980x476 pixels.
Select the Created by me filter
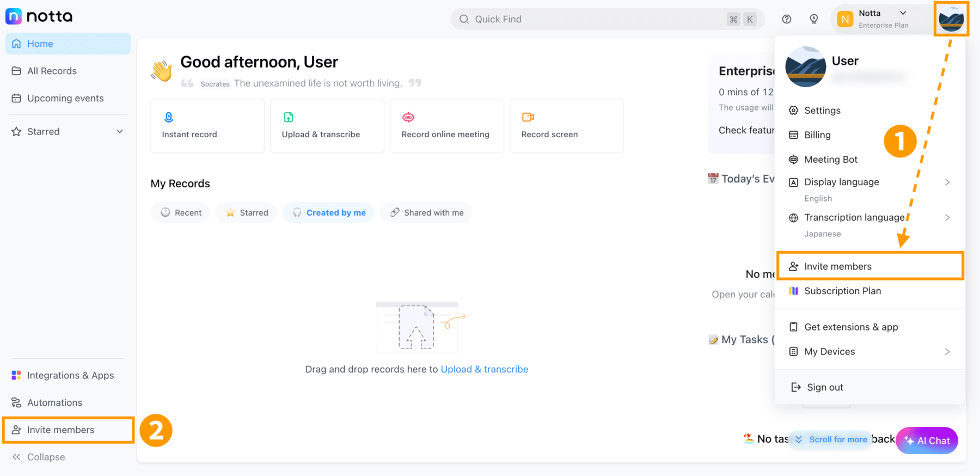point(328,212)
